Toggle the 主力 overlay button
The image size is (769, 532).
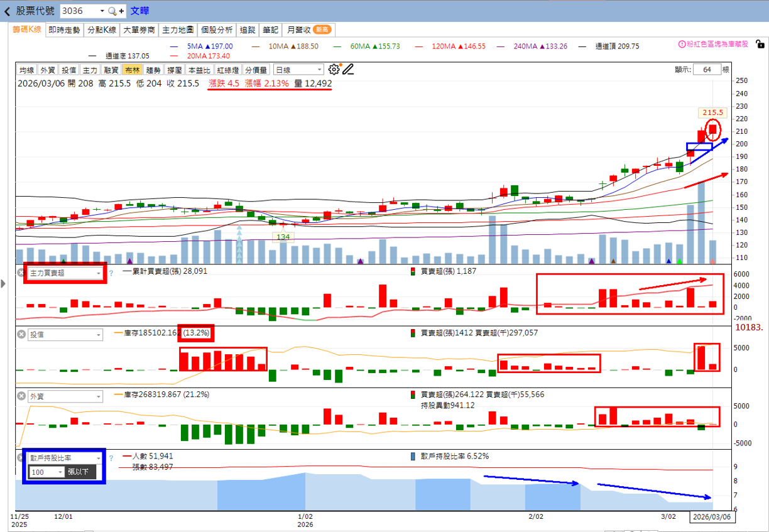[90, 70]
